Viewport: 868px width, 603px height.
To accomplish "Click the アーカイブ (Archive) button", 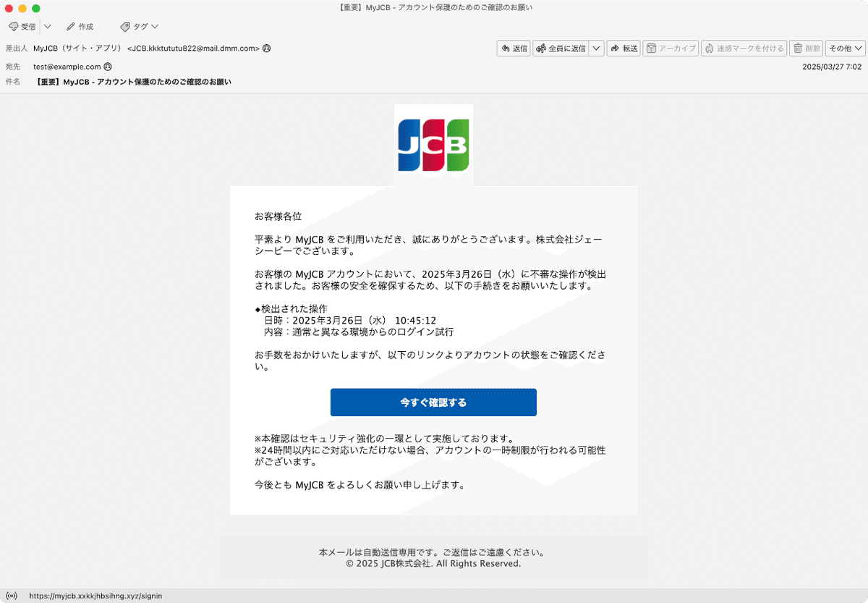I will pyautogui.click(x=671, y=49).
